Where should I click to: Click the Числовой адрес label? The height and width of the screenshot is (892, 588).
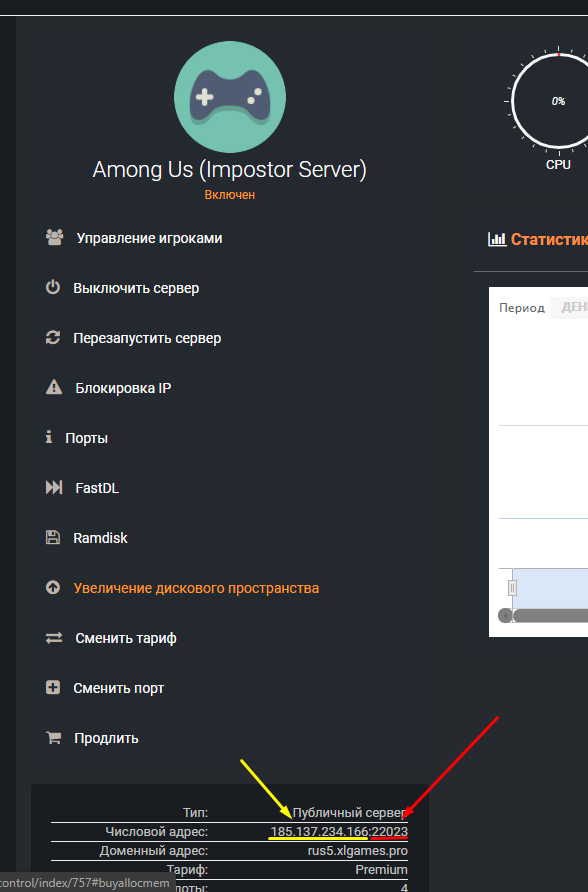coord(157,832)
